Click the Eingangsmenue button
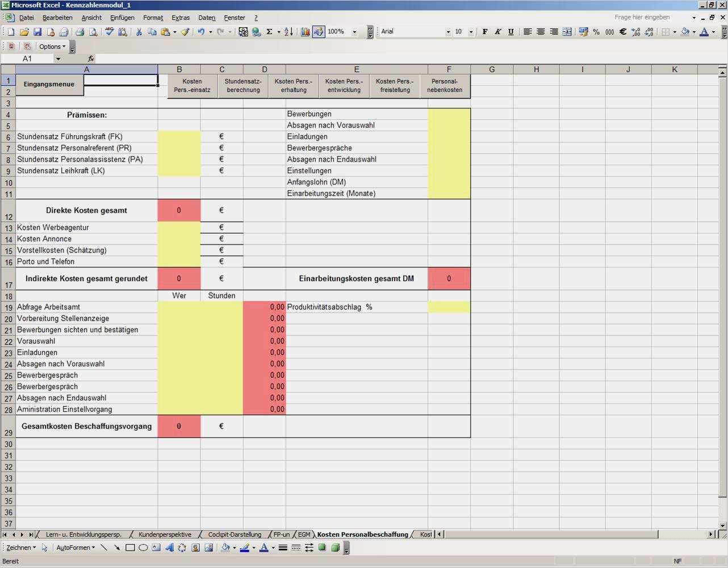Image resolution: width=728 pixels, height=568 pixels. coord(49,85)
